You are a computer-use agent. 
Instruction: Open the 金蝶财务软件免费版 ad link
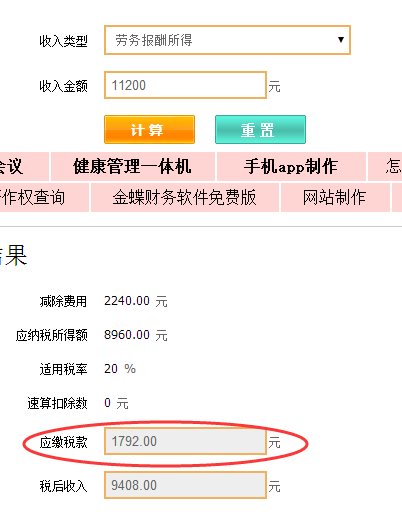click(185, 197)
